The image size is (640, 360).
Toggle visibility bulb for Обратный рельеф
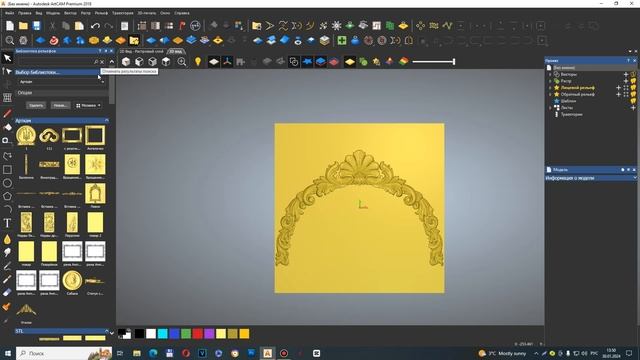click(633, 94)
